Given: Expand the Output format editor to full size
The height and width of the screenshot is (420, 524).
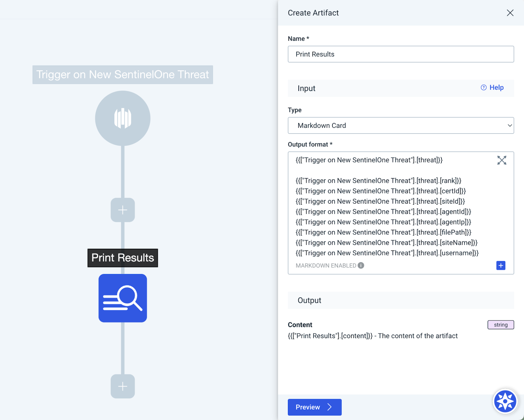Looking at the screenshot, I should pos(501,160).
